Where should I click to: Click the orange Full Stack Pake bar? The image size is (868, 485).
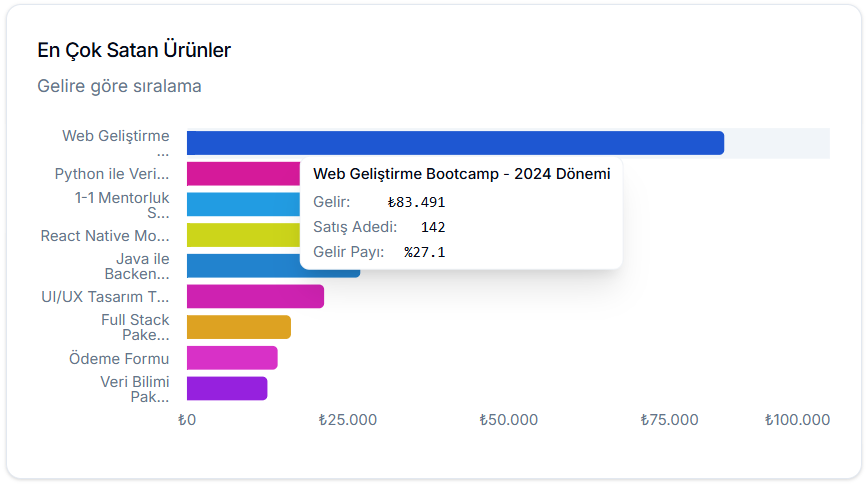(239, 327)
